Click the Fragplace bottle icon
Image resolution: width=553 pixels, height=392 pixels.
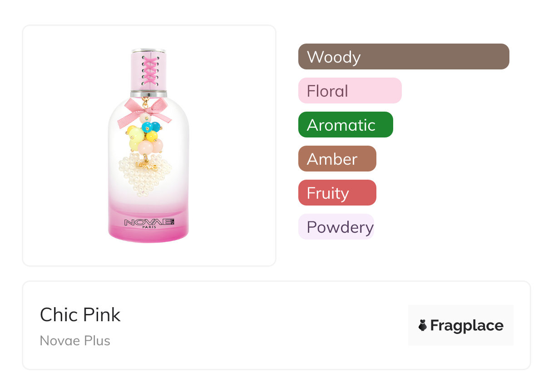(x=423, y=325)
